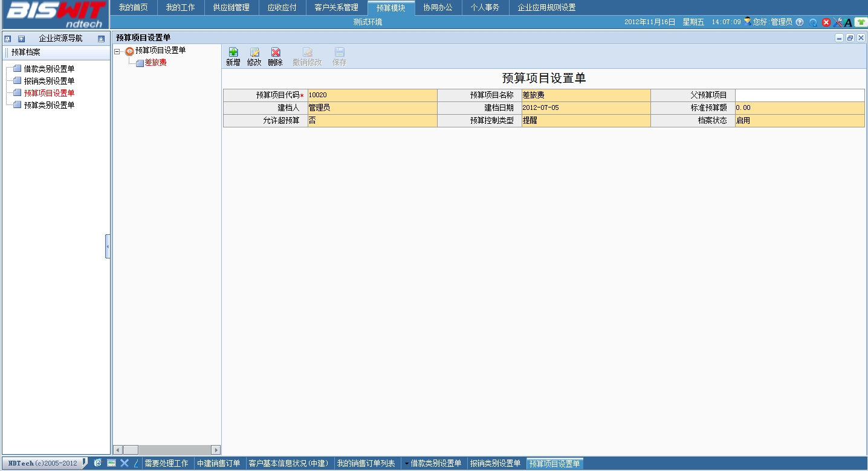
Task: Click the empty 父预算项目 field
Action: [800, 95]
